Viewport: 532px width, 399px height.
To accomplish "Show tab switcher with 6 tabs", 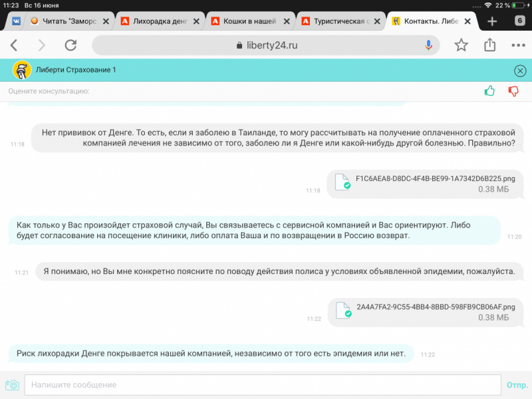I will coord(519,21).
